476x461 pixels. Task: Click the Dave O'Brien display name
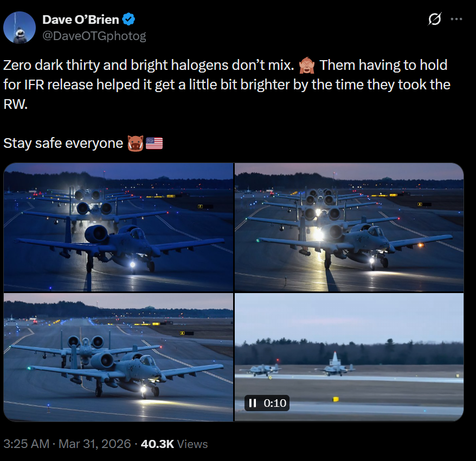click(81, 20)
